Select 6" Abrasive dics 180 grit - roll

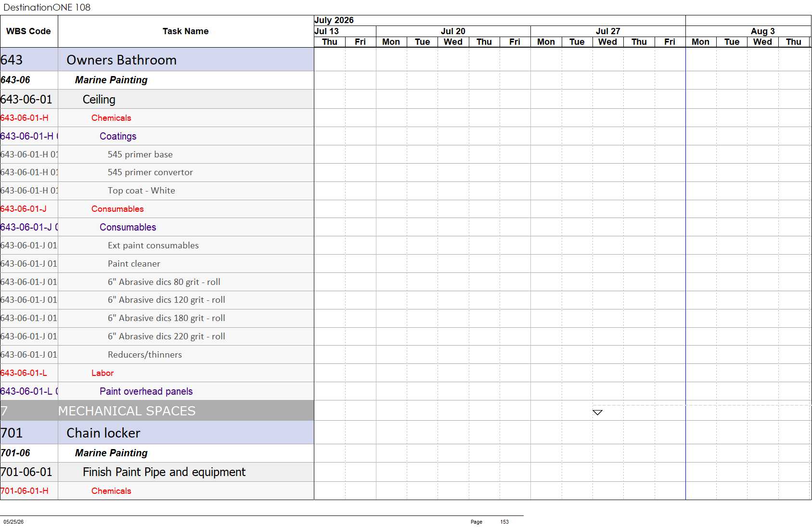click(167, 318)
